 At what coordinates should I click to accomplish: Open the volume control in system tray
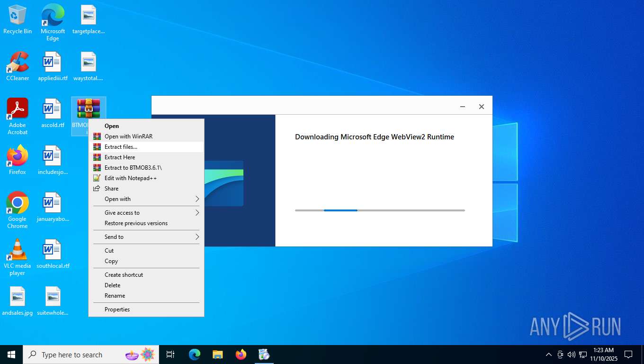point(571,355)
